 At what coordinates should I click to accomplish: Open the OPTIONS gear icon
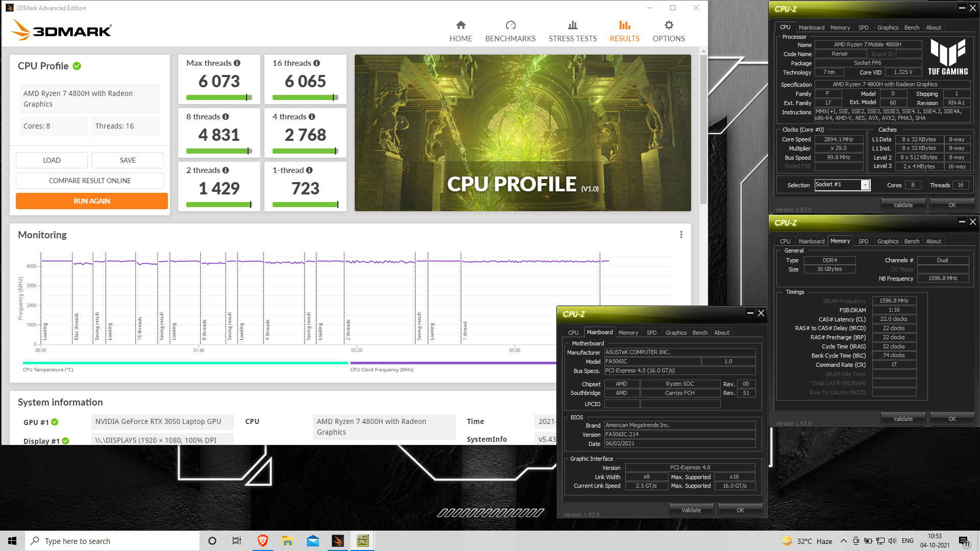click(x=669, y=25)
